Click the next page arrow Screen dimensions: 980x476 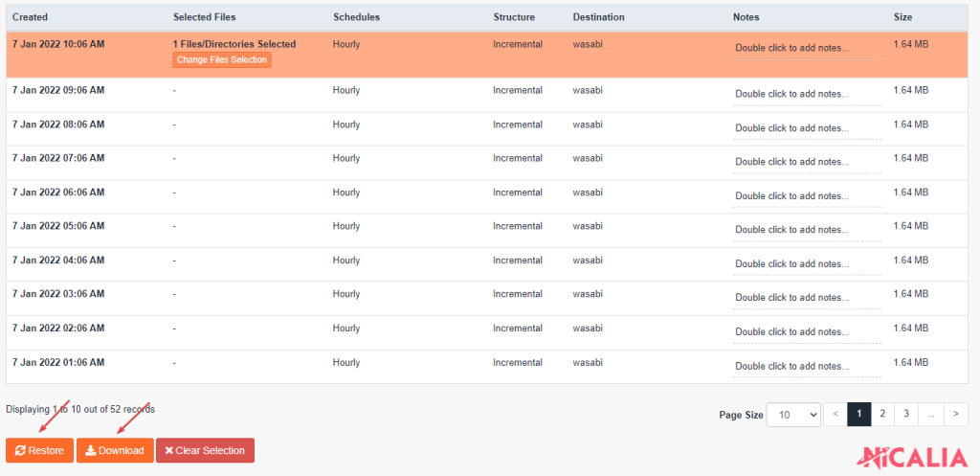point(955,414)
